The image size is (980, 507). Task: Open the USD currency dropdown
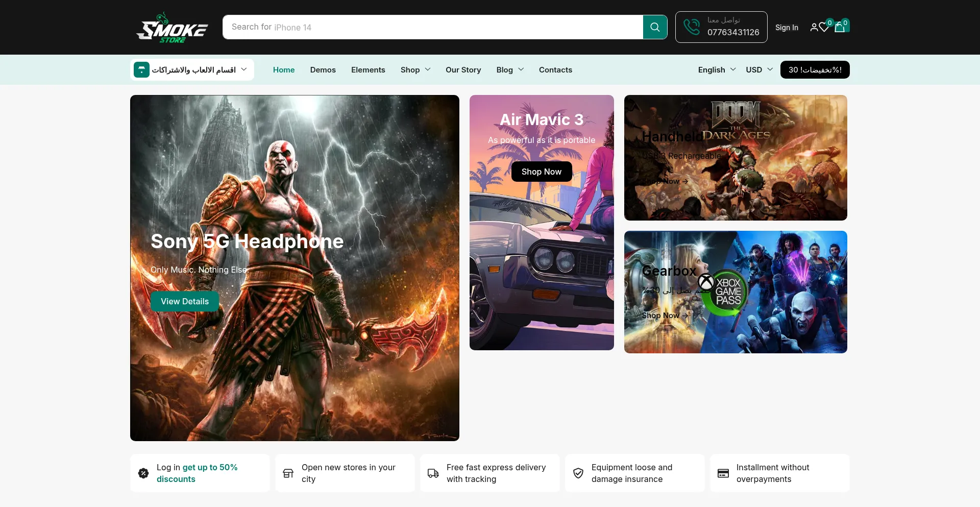pos(759,69)
